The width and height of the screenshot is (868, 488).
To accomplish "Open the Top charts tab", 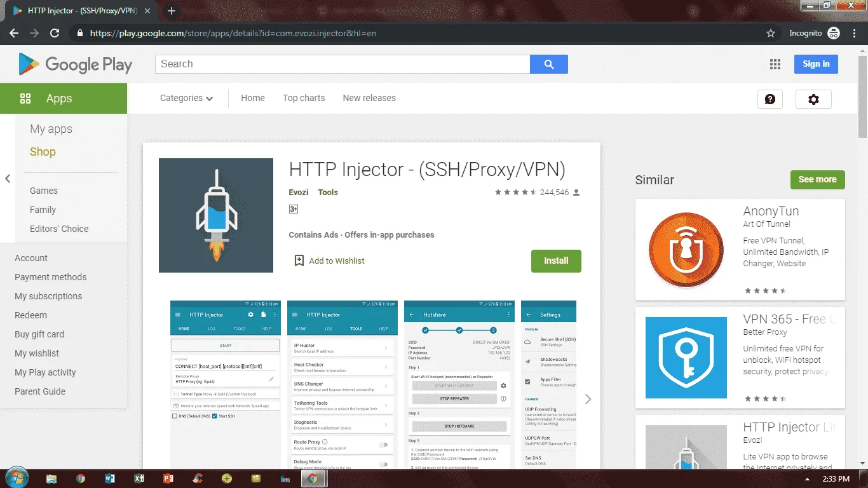I will [304, 98].
